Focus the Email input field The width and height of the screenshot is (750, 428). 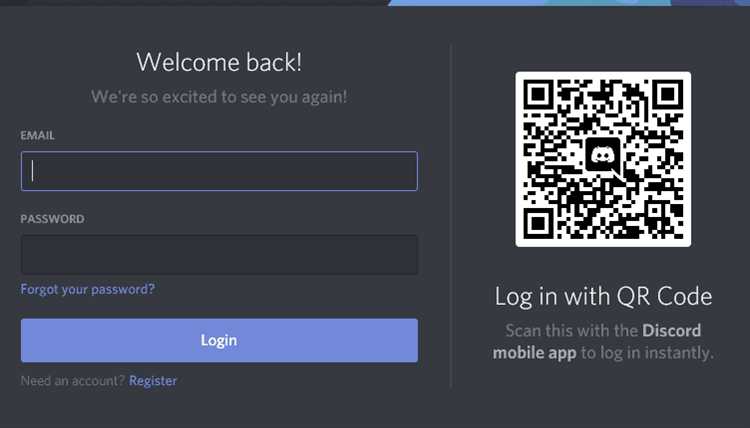(x=219, y=171)
